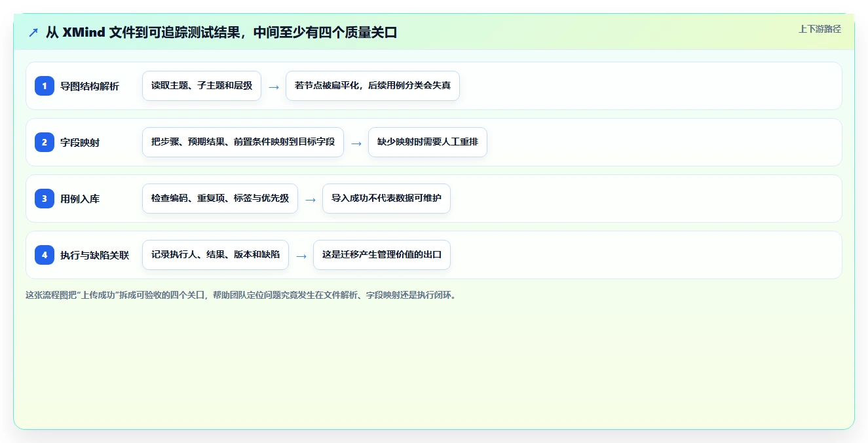
Task: Click the 读取主题、子主题和层级 box
Action: click(202, 86)
